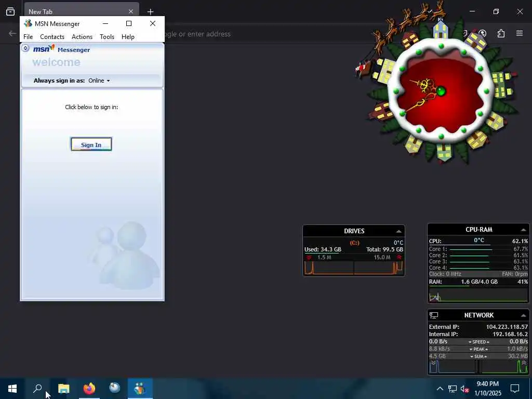Open the browser tab overview icon
This screenshot has width=532, height=399.
pyautogui.click(x=10, y=11)
